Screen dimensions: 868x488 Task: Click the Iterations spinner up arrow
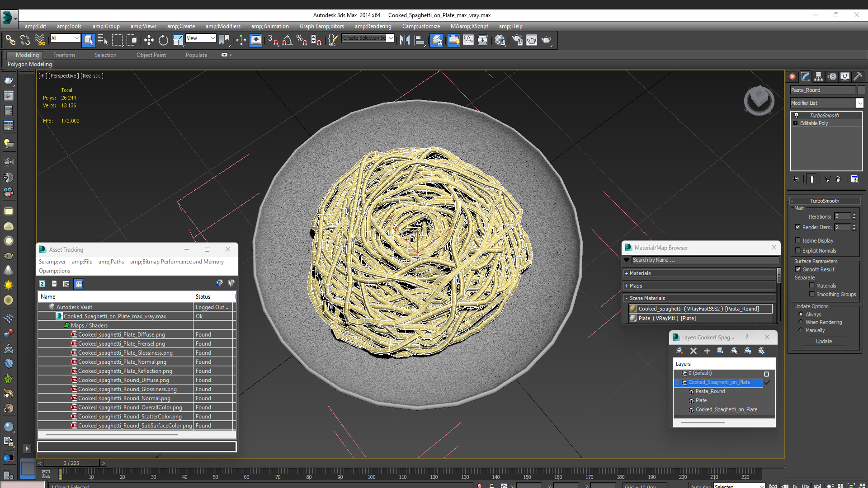click(x=854, y=215)
